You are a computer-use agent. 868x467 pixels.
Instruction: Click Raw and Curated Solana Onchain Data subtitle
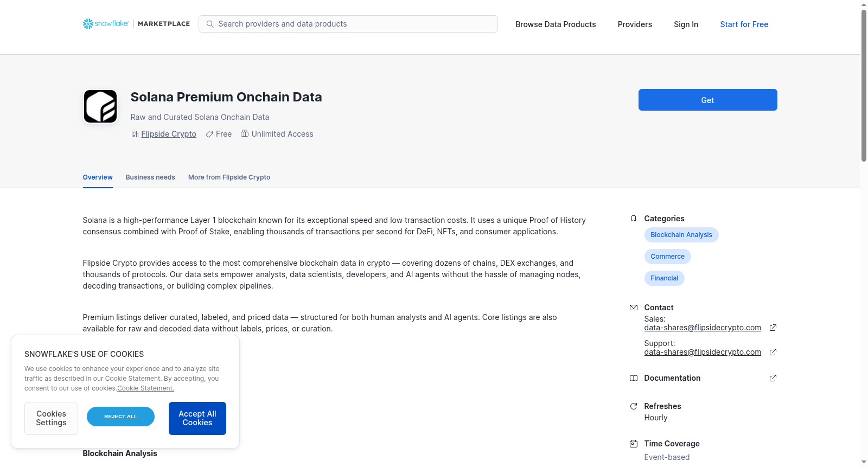200,117
